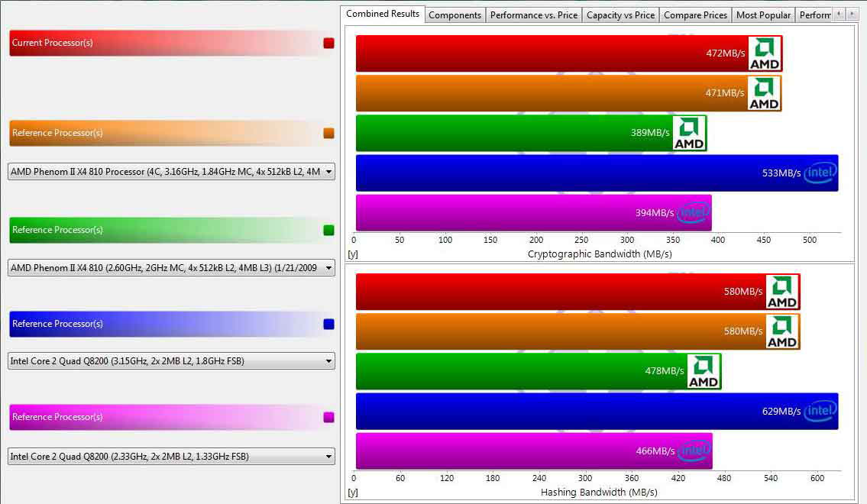This screenshot has width=867, height=504.
Task: Click the green Reference Processor(s) header
Action: (172, 230)
